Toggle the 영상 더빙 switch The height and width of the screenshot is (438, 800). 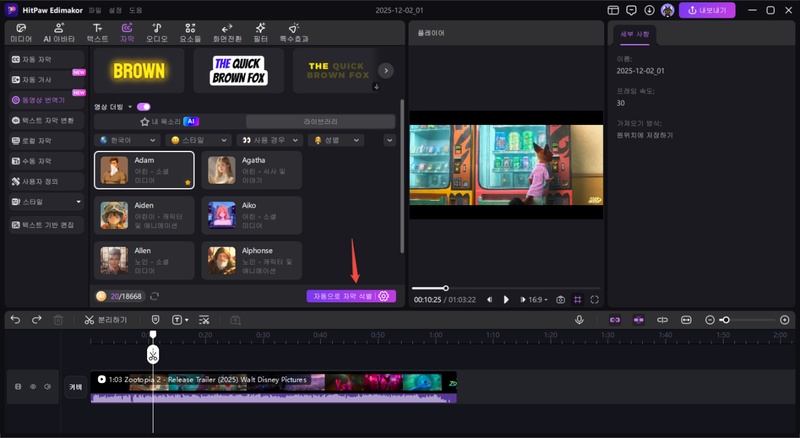tap(144, 106)
